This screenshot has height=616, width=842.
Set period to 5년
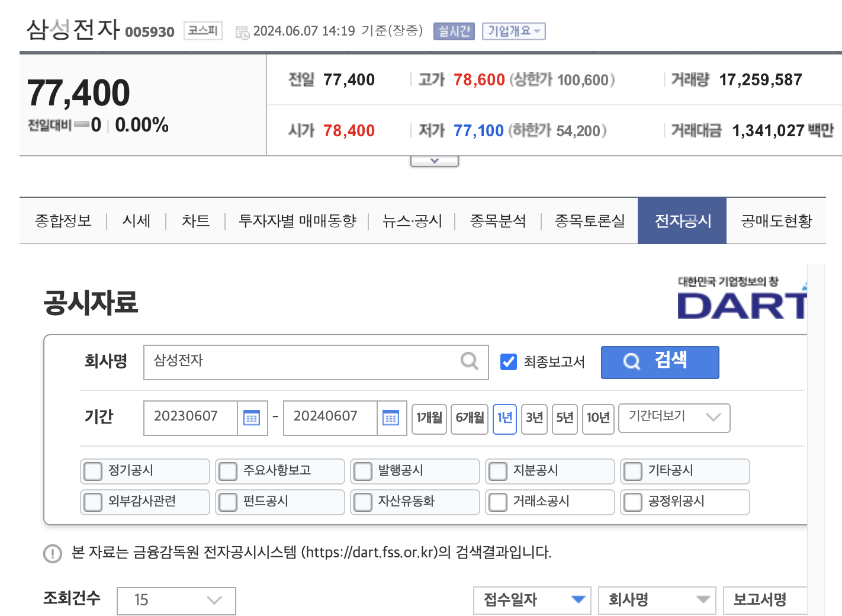pos(565,419)
